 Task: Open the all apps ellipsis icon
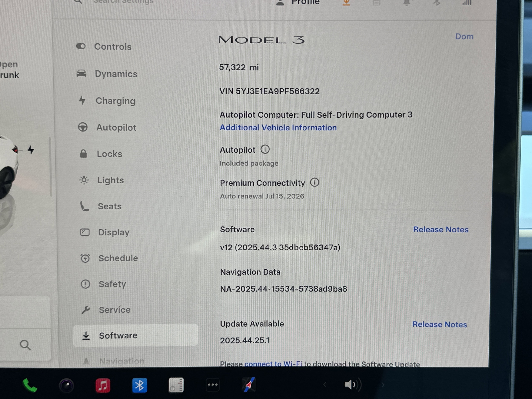tap(213, 385)
